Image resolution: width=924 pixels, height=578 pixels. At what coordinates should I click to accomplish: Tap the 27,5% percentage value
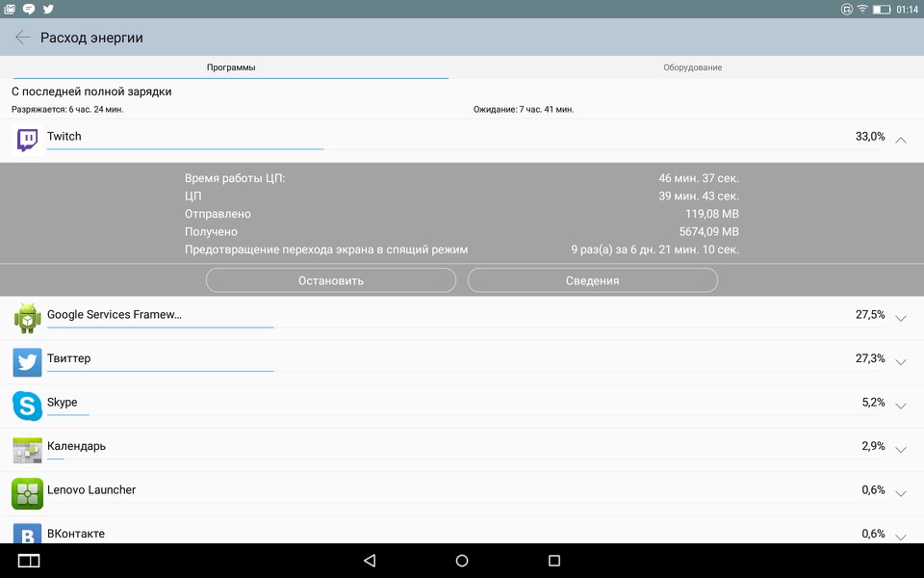coord(870,314)
